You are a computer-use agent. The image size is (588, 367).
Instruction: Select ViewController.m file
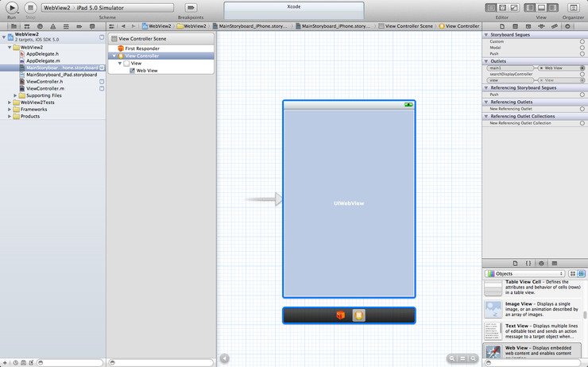pyautogui.click(x=45, y=88)
